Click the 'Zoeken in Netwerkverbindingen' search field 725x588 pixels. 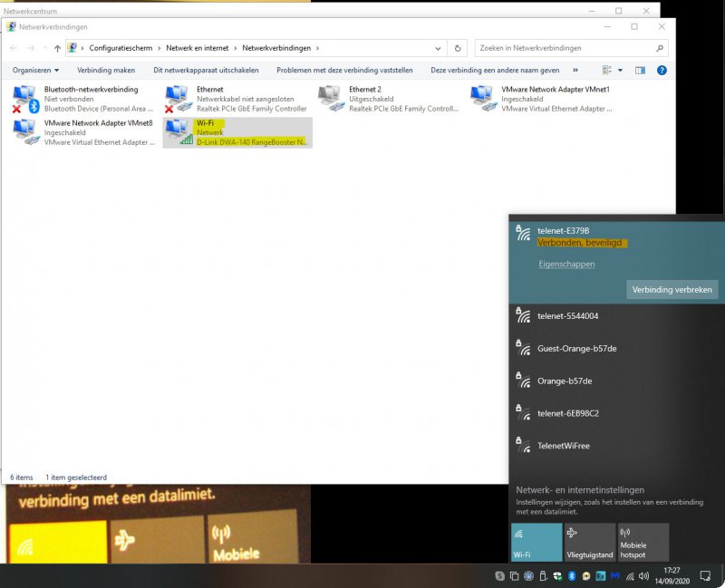click(x=562, y=48)
